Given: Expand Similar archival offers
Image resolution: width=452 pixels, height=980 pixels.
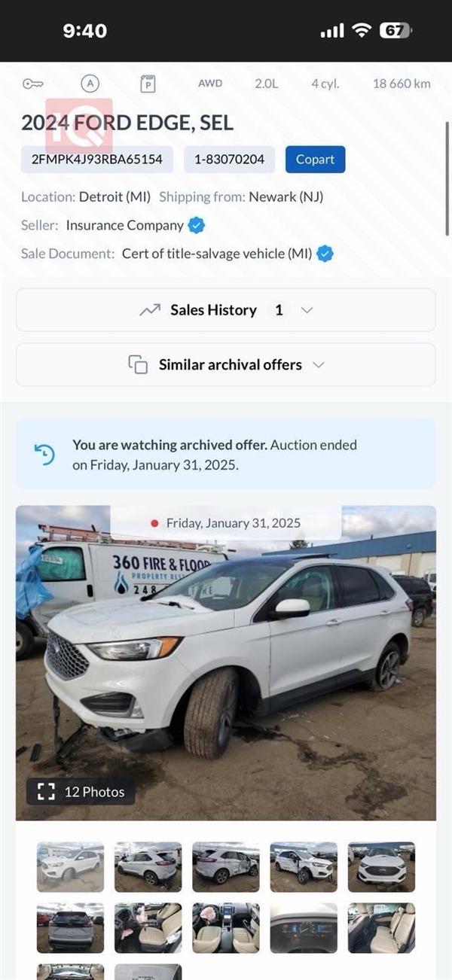Looking at the screenshot, I should click(317, 364).
